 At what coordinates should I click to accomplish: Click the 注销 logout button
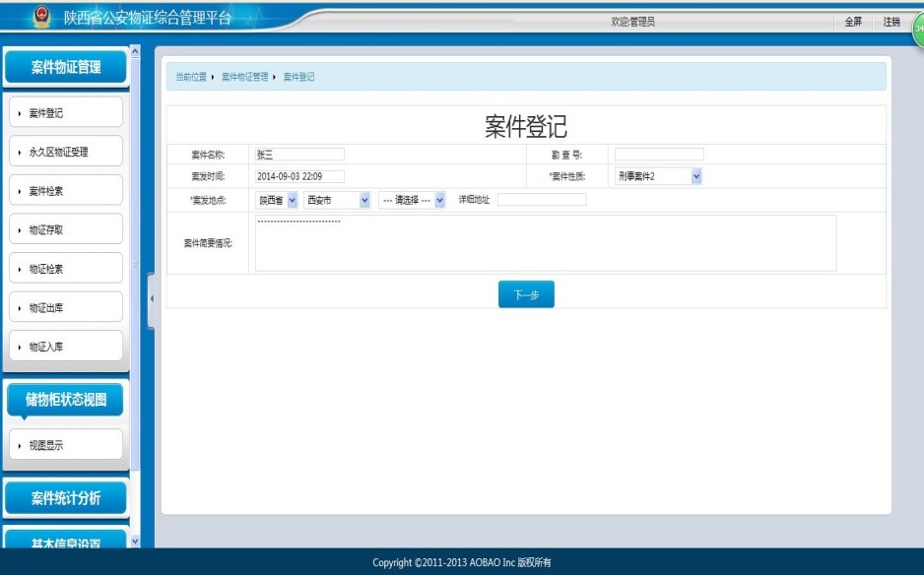[891, 21]
